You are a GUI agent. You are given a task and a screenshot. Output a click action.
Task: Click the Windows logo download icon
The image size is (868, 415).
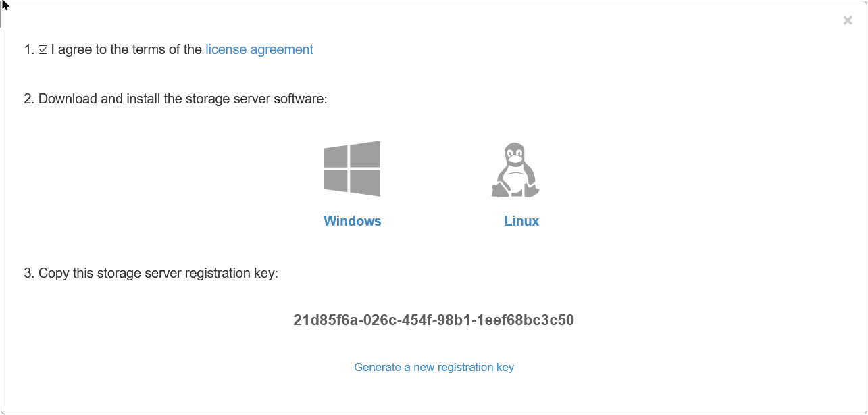(x=352, y=169)
